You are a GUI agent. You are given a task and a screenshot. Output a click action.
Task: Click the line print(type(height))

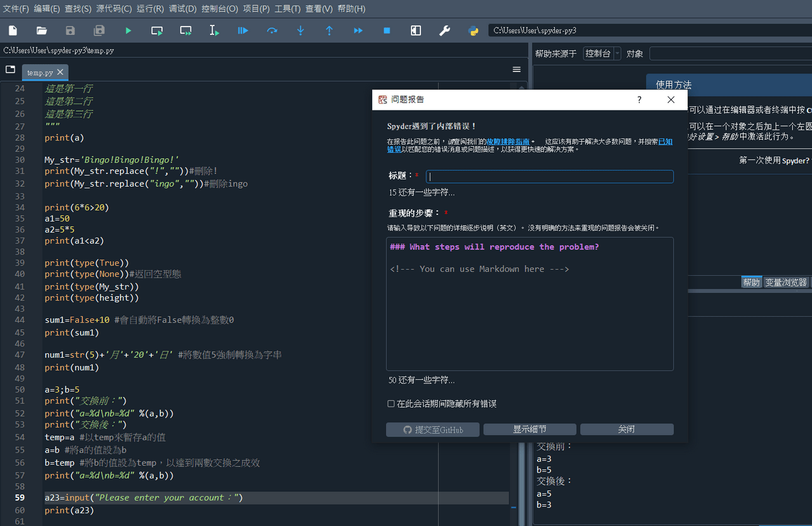coord(91,297)
